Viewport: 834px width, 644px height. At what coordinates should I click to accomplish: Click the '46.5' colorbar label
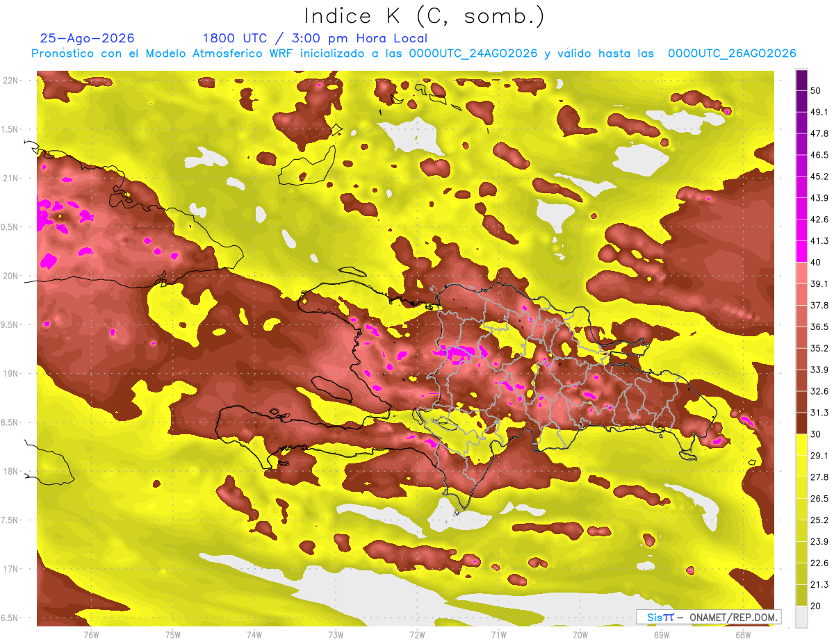coord(819,156)
